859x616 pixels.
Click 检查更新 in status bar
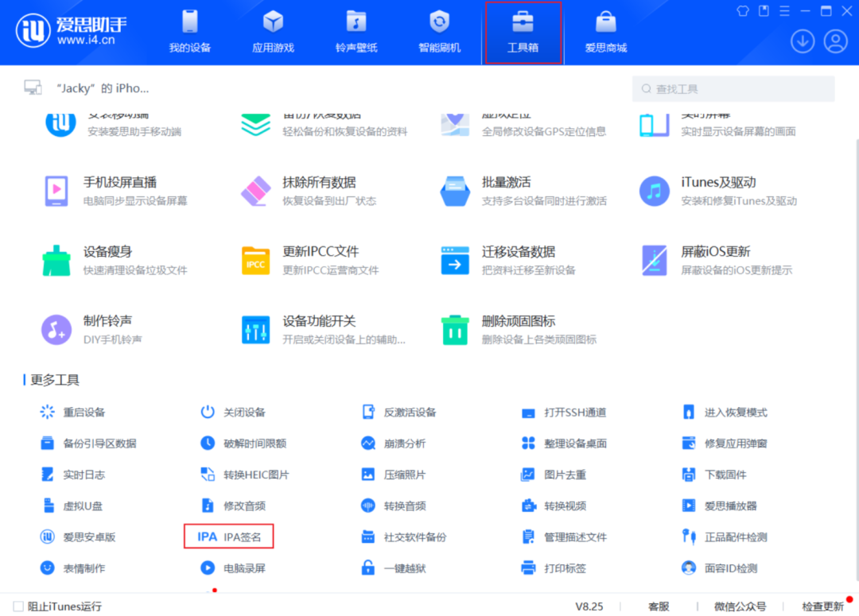(x=823, y=606)
